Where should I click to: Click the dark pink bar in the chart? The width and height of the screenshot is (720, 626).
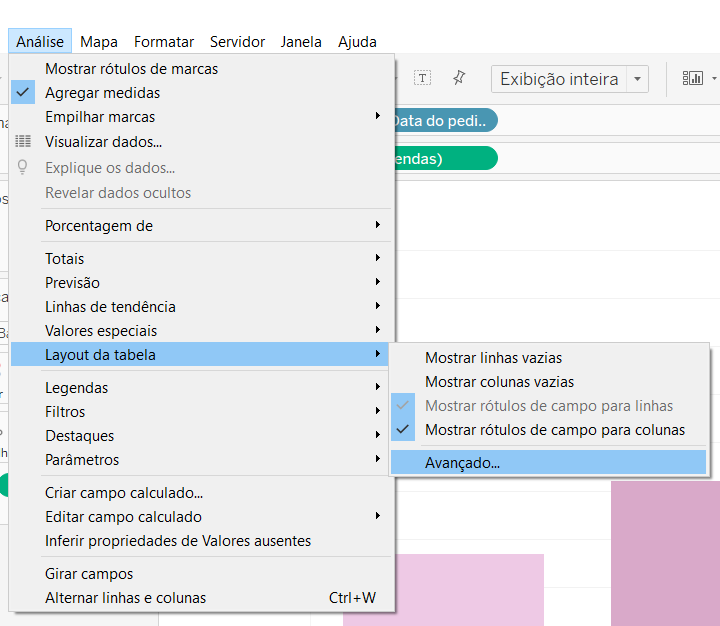click(665, 553)
